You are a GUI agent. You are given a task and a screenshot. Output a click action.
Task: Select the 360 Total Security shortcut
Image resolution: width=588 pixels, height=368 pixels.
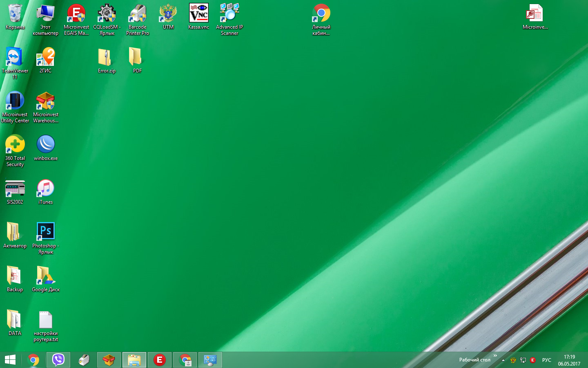coord(15,145)
